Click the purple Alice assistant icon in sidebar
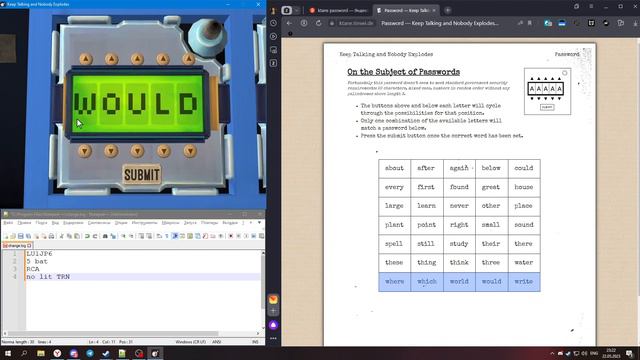The width and height of the screenshot is (640, 360). click(x=273, y=325)
